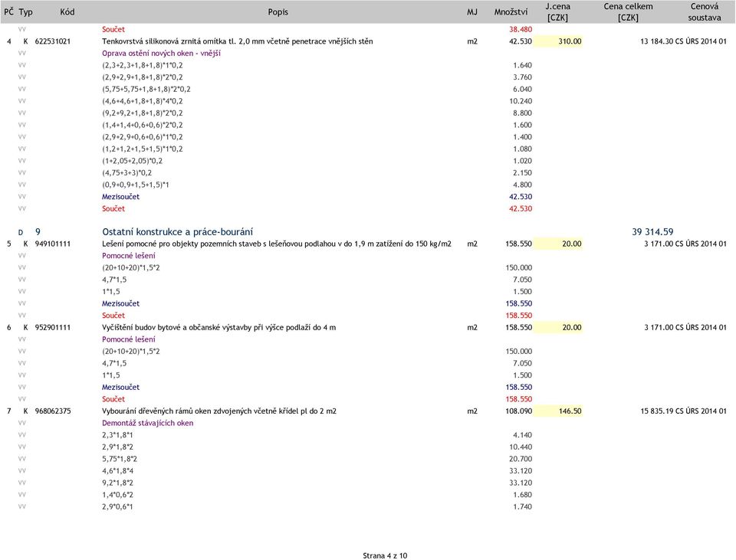Select the "Vybourání dřevěných rámů oken" description
Screen dimensions: 736x560
pyautogui.click(x=219, y=411)
